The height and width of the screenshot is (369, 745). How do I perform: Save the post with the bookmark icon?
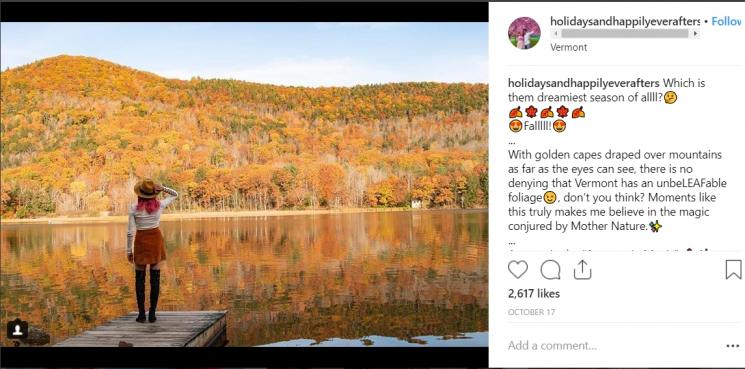point(734,269)
